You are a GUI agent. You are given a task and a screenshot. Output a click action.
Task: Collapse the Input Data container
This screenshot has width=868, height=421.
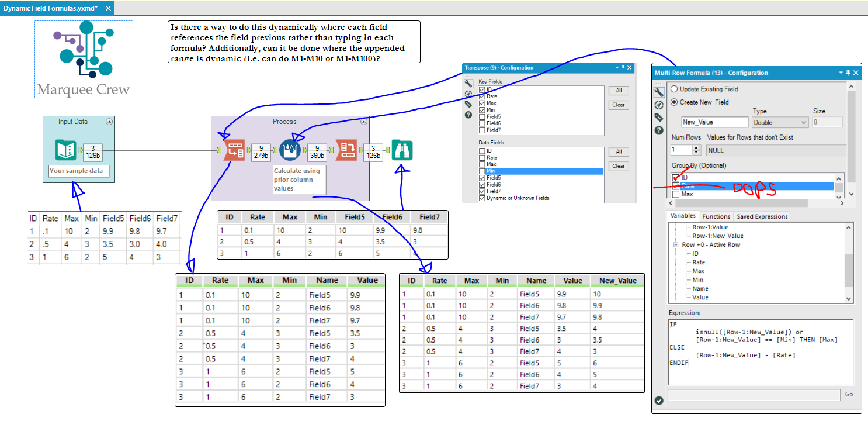[x=109, y=121]
